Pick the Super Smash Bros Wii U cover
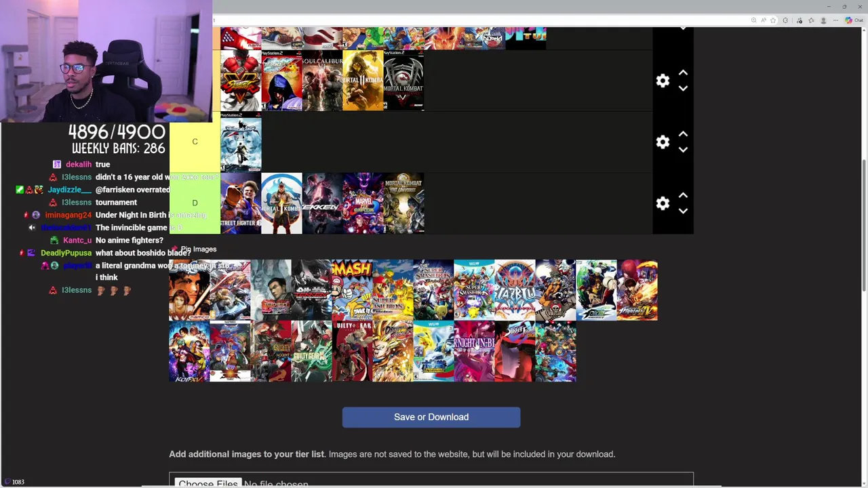The width and height of the screenshot is (868, 488). click(x=474, y=290)
